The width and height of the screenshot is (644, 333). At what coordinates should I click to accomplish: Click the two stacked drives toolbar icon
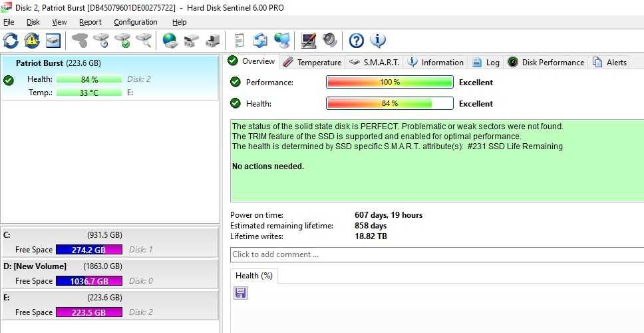pyautogui.click(x=191, y=40)
